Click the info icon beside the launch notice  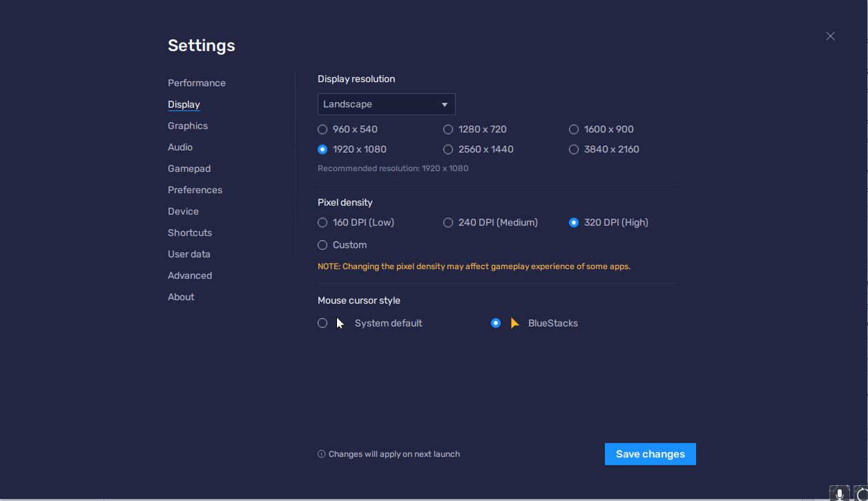pos(321,454)
